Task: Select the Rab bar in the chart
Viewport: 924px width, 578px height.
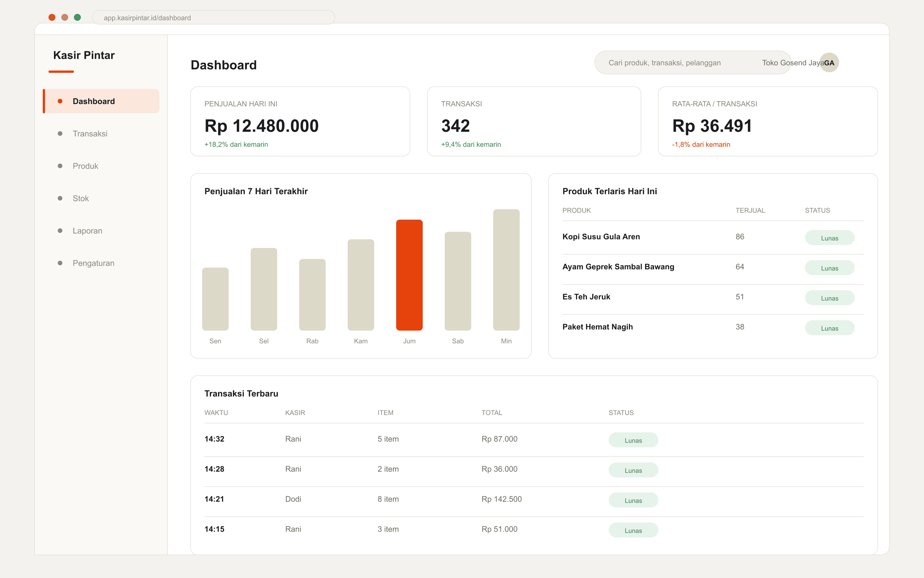Action: pyautogui.click(x=312, y=295)
